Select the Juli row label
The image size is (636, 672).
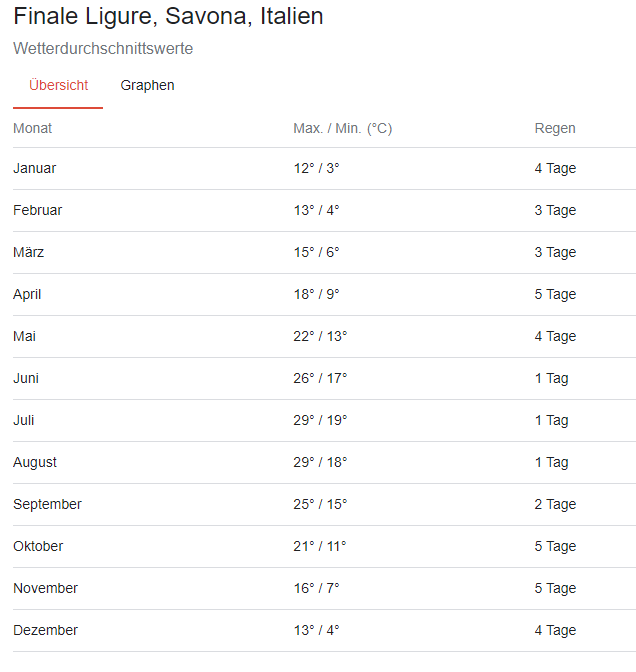[25, 420]
